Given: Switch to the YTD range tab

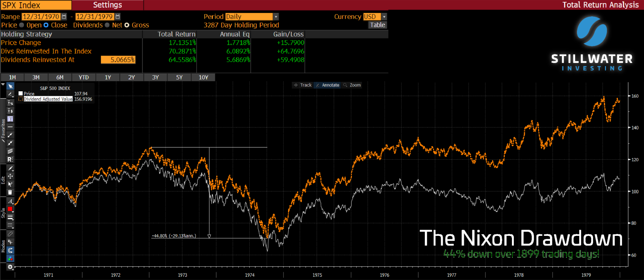Looking at the screenshot, I should pos(84,77).
